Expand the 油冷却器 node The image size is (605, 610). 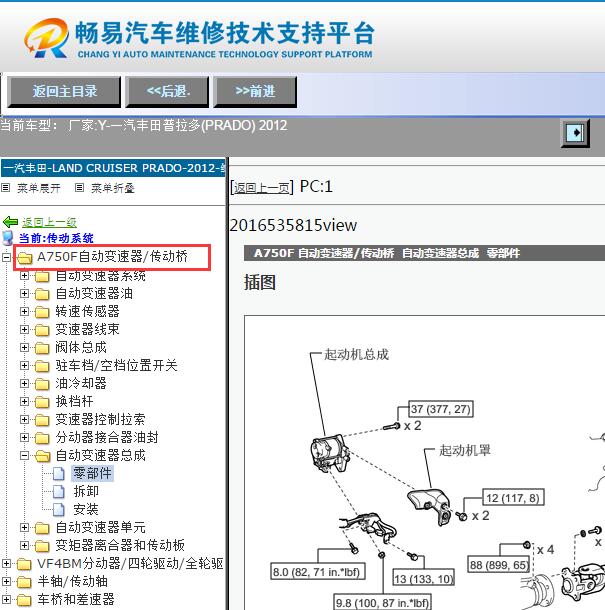(24, 383)
